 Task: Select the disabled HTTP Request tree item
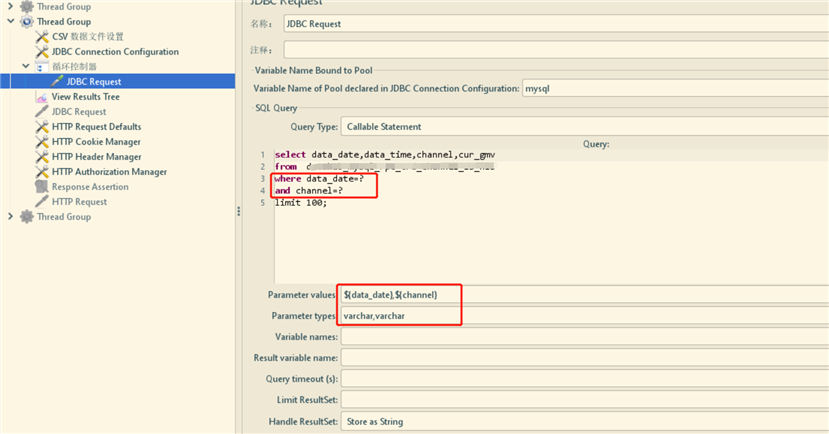pos(79,201)
